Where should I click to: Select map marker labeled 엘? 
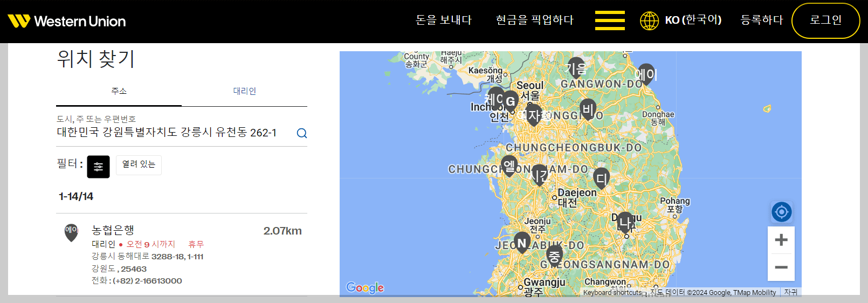tap(509, 165)
